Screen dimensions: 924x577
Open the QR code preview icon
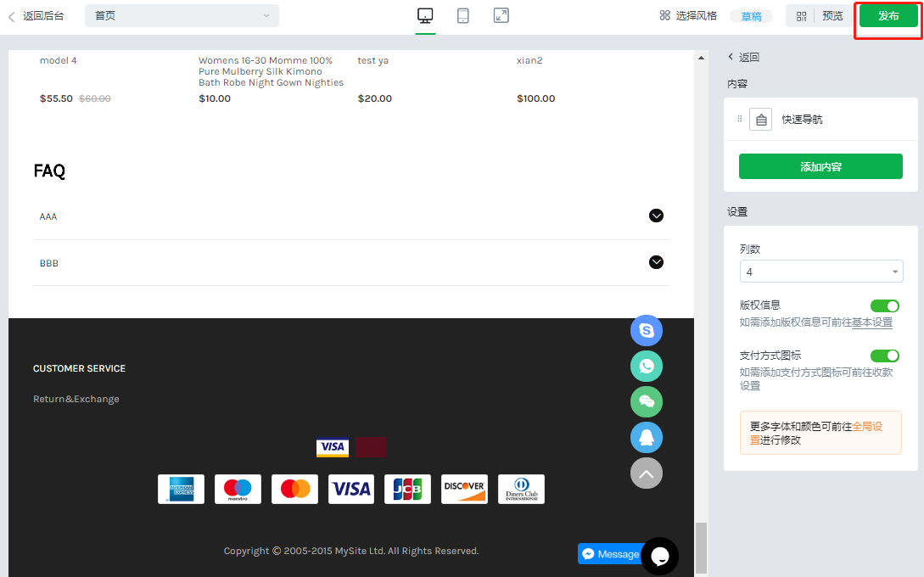[x=802, y=16]
